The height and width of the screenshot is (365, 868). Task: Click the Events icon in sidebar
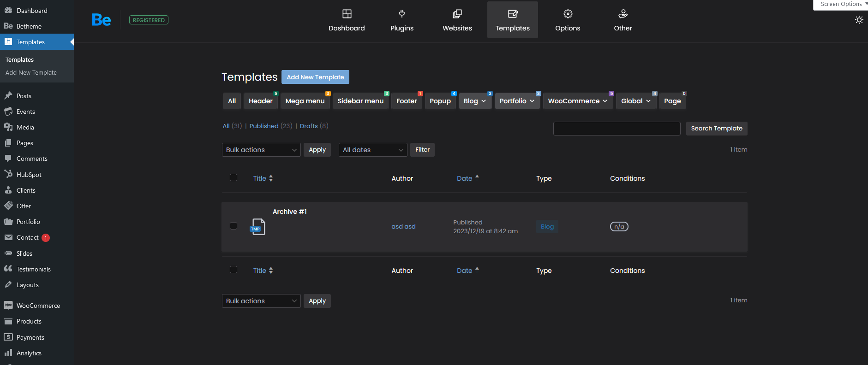tap(8, 111)
